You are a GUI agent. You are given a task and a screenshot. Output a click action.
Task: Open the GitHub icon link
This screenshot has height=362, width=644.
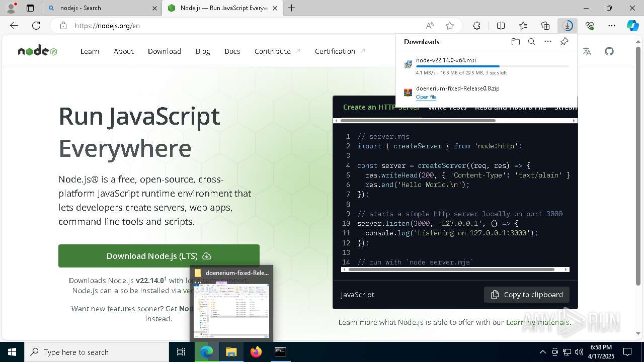[609, 51]
